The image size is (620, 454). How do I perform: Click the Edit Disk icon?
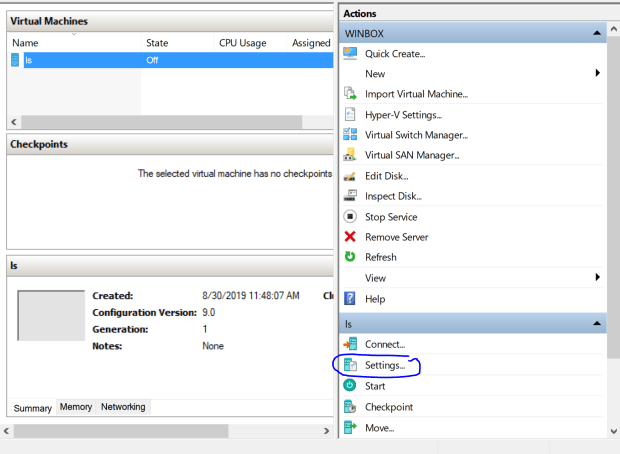tap(350, 175)
